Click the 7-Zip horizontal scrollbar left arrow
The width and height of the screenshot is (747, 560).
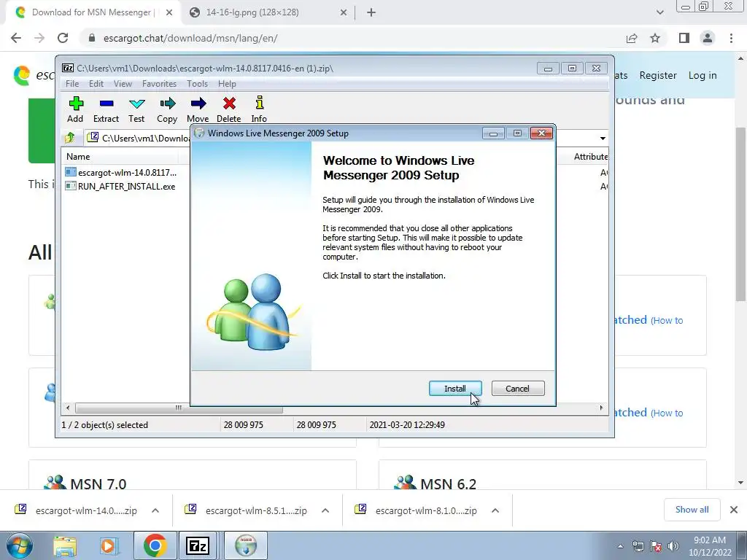(x=68, y=408)
